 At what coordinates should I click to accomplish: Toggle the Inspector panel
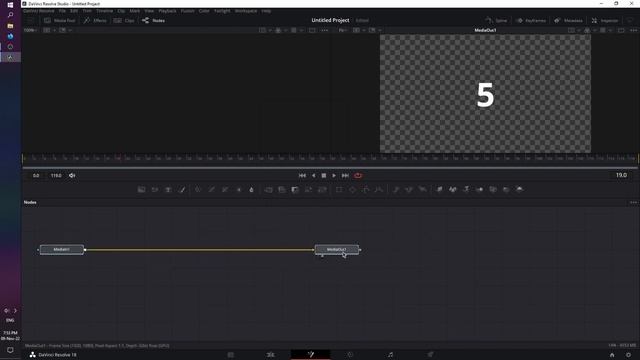(x=605, y=20)
